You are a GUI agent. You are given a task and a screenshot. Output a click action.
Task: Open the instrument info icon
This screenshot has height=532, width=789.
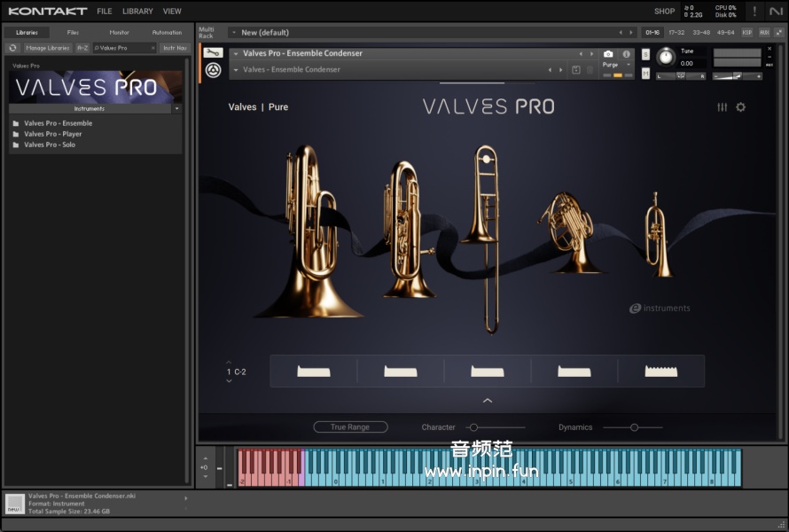(x=626, y=54)
